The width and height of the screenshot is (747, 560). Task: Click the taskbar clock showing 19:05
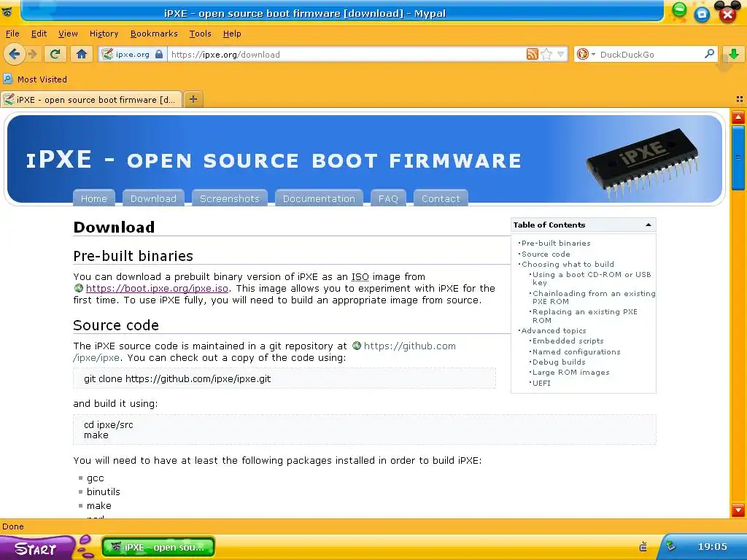pyautogui.click(x=712, y=547)
